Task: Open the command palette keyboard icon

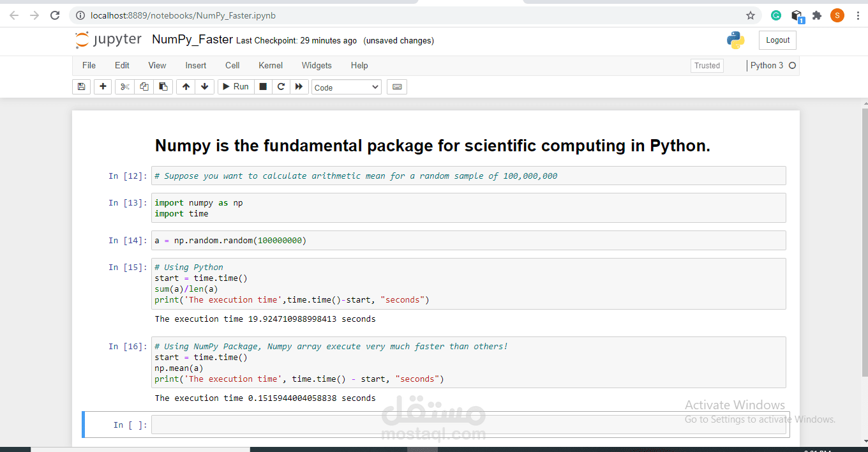Action: 397,87
